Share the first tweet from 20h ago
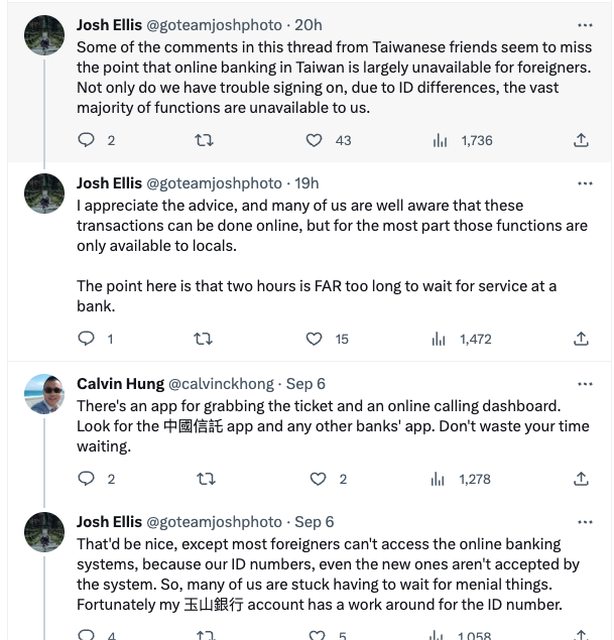The height and width of the screenshot is (640, 614). [581, 141]
